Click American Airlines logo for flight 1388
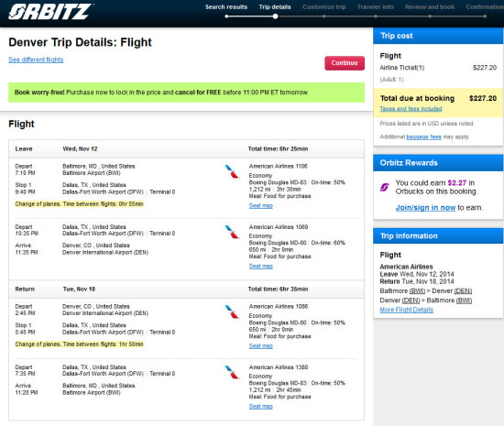The image size is (504, 426). [x=232, y=372]
